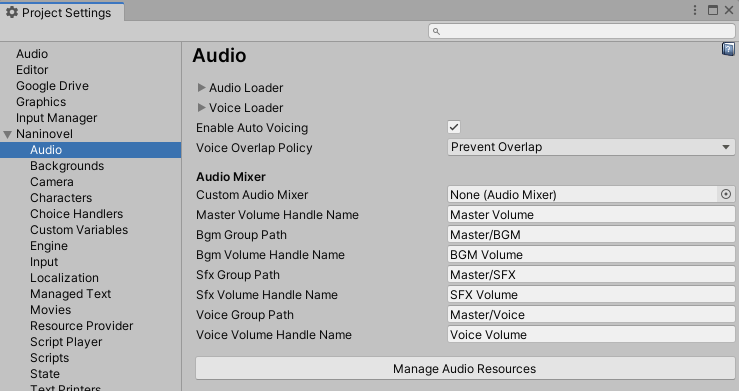The image size is (739, 391).
Task: Open Script Player under Naninovel
Action: tap(66, 342)
